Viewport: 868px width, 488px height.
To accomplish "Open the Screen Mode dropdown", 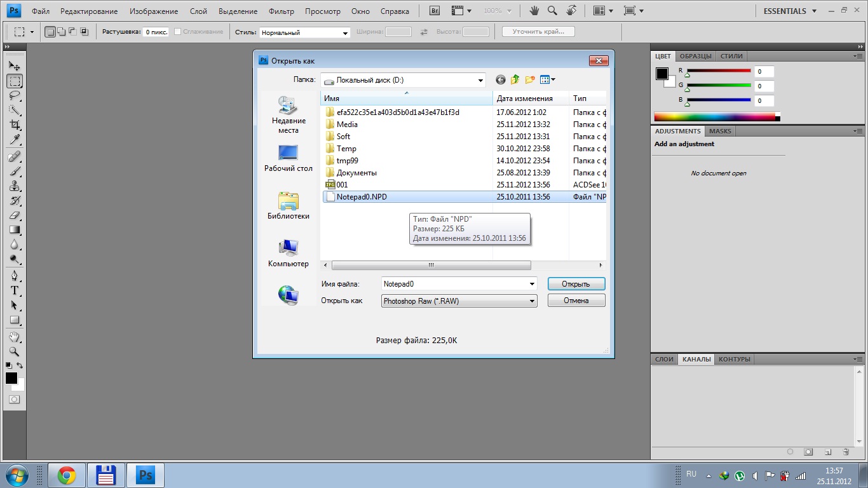I will tap(634, 11).
